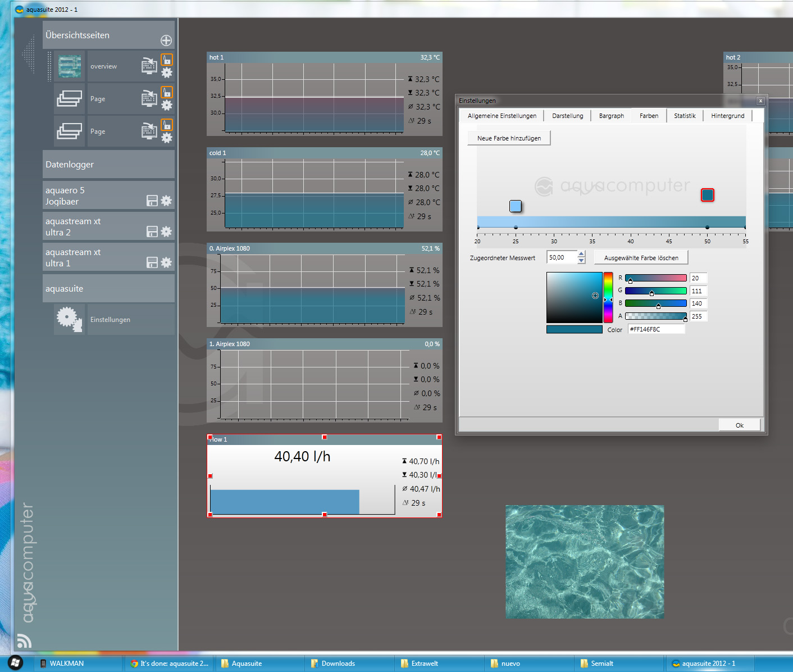The height and width of the screenshot is (672, 793).
Task: Toggle the lock on the first Page entry
Action: click(167, 92)
